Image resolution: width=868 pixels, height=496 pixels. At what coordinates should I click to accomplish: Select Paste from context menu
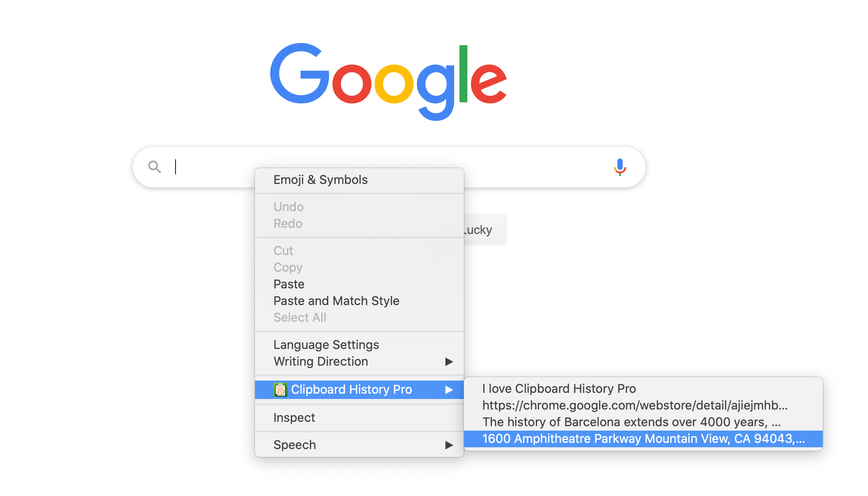(x=289, y=284)
